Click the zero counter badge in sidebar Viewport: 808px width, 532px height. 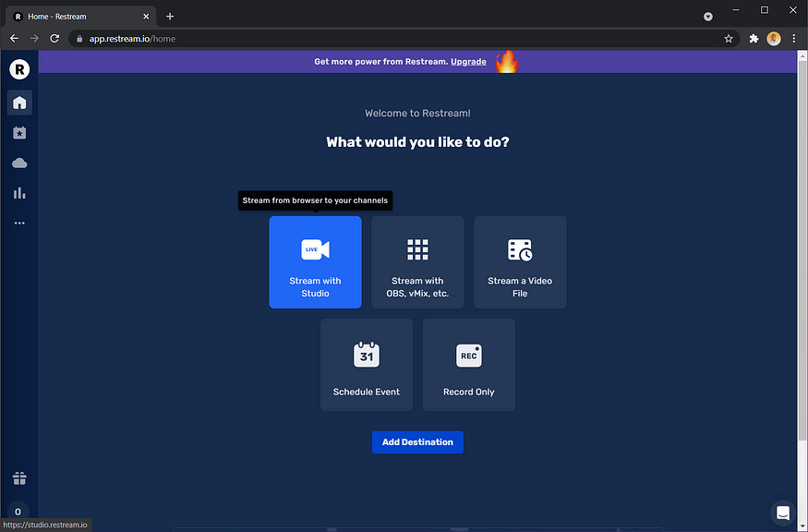point(18,512)
